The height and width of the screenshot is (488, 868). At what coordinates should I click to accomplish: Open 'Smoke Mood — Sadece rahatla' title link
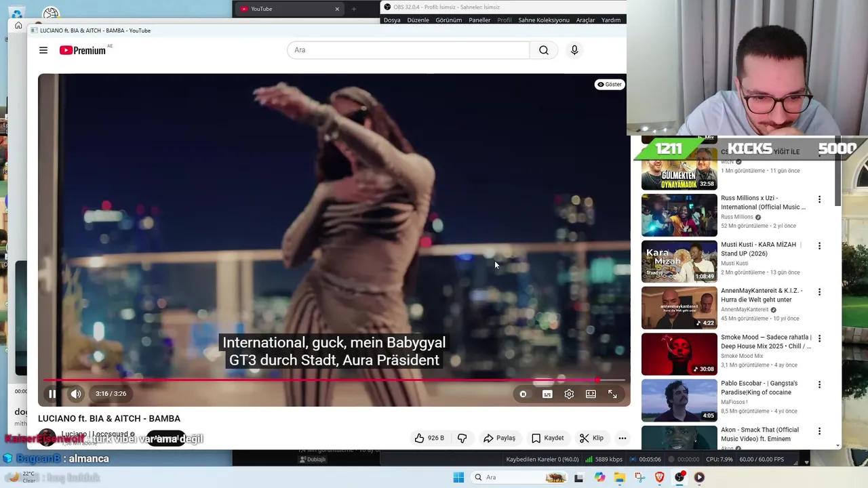[766, 342]
